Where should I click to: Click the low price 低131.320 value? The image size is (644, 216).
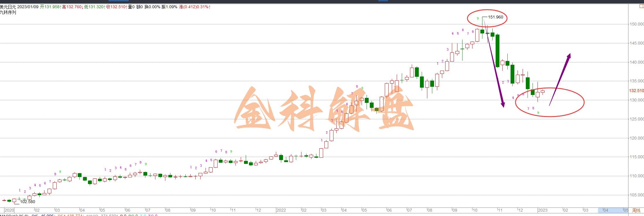click(95, 7)
